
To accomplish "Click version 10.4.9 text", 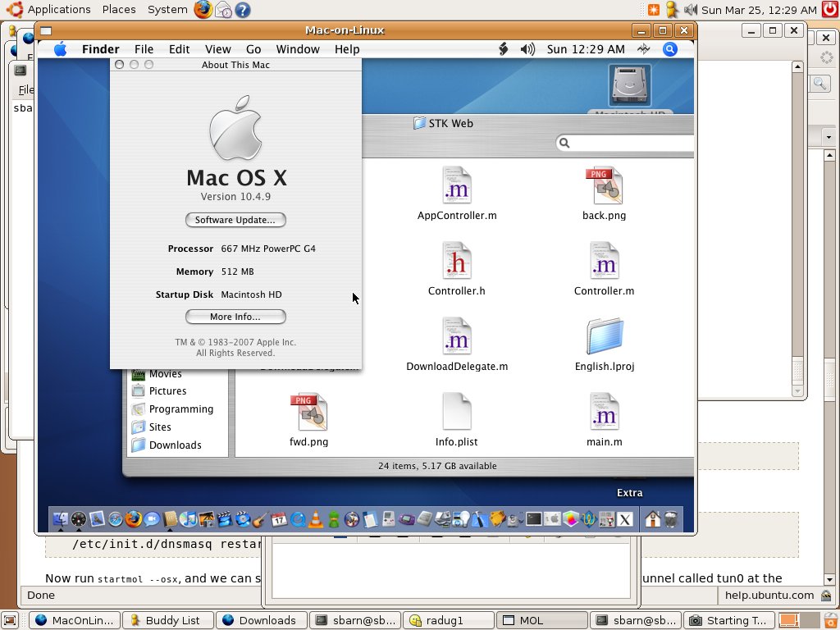I will click(235, 197).
